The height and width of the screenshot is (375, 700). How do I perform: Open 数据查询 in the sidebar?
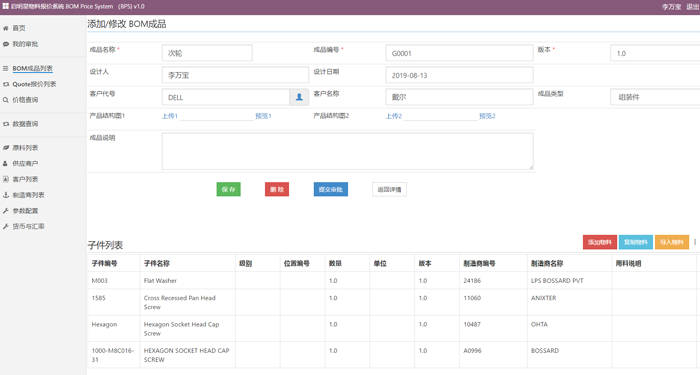pos(25,124)
